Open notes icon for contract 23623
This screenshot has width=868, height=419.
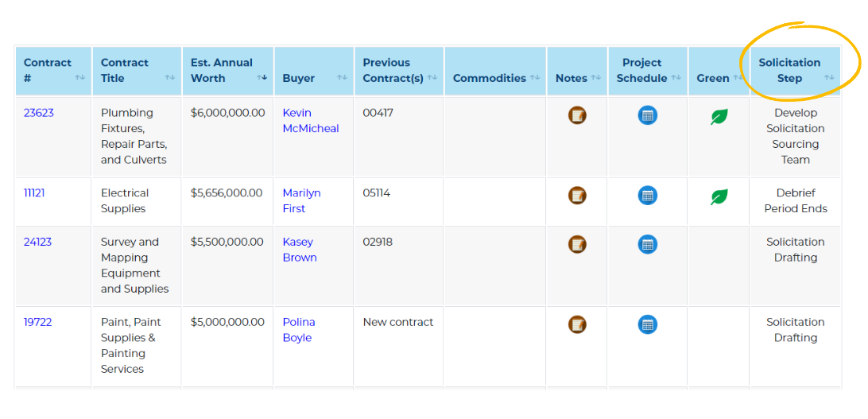pyautogui.click(x=577, y=115)
